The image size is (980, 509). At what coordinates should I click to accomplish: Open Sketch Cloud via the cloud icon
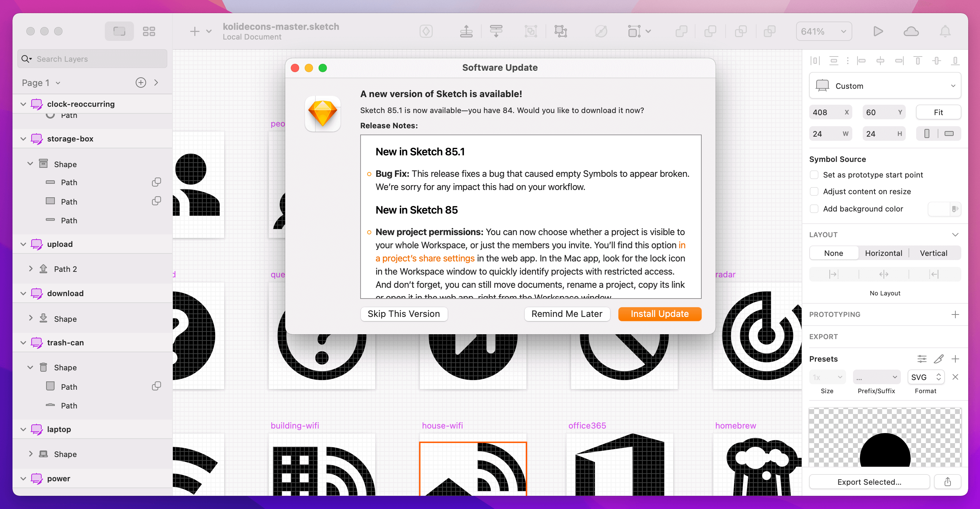tap(912, 31)
